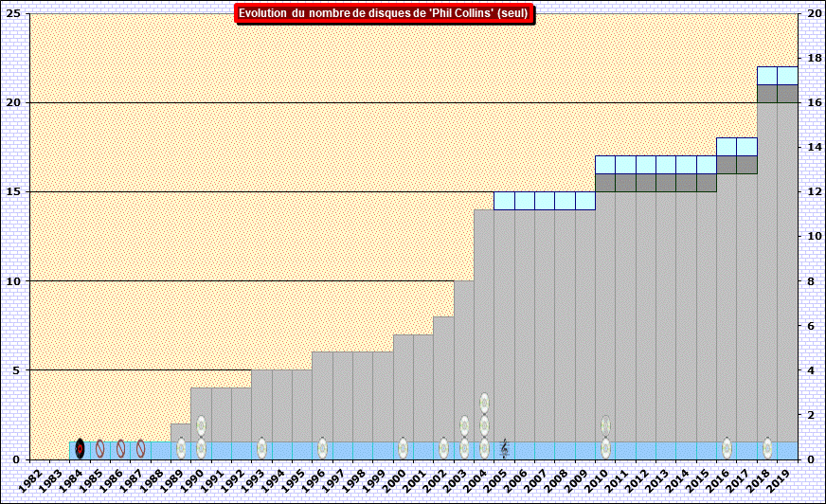The width and height of the screenshot is (826, 504).
Task: Select the CD icon at 2016
Action: click(x=727, y=448)
